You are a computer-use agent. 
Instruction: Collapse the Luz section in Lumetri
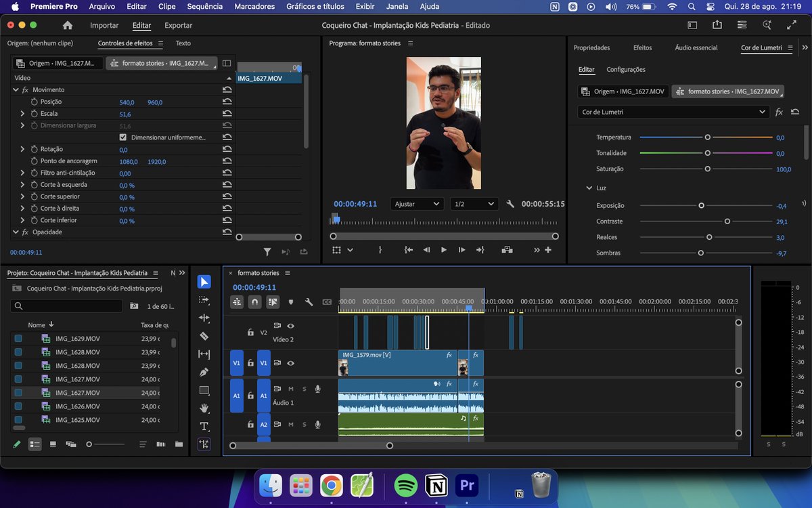click(589, 188)
